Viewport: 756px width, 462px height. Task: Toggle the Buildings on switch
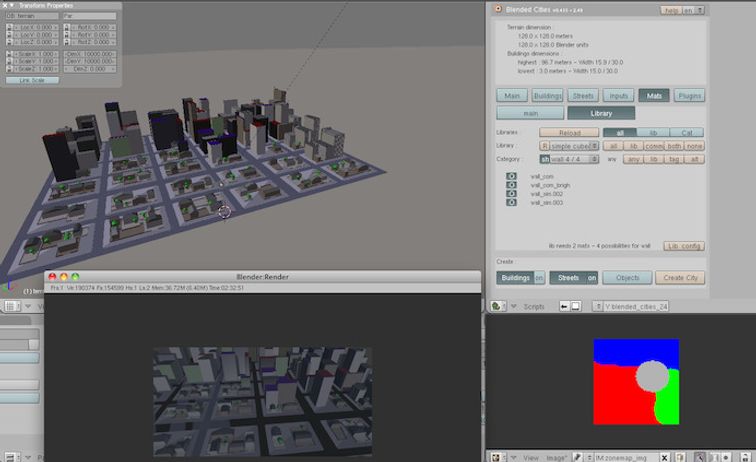[x=540, y=278]
